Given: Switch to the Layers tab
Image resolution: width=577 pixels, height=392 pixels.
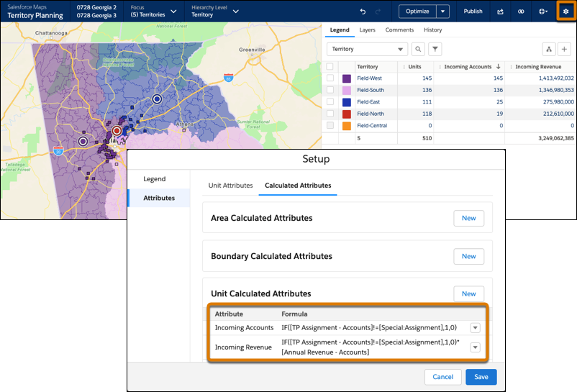Looking at the screenshot, I should pos(367,29).
